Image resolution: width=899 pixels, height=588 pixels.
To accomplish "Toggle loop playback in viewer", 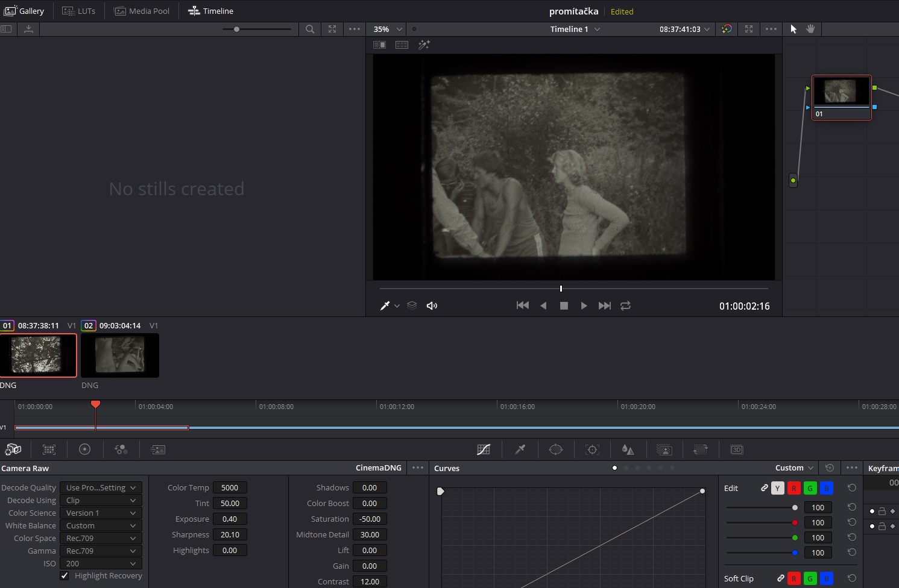I will [x=625, y=305].
